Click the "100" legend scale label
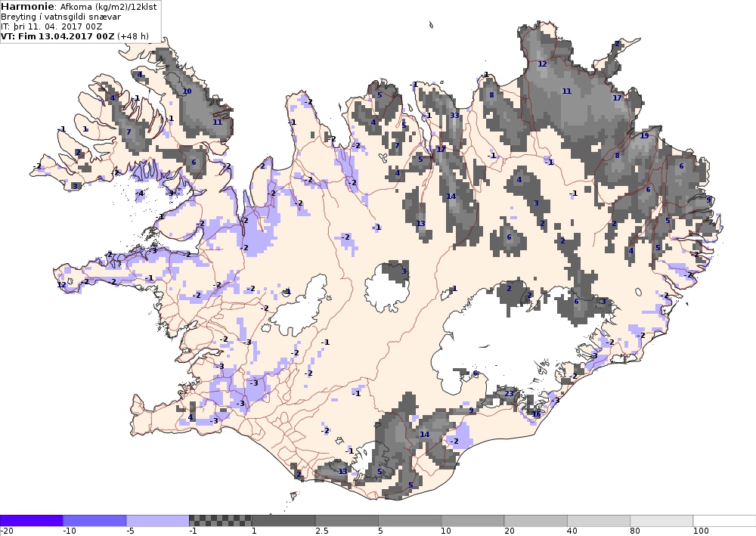756x536 pixels. pyautogui.click(x=701, y=531)
